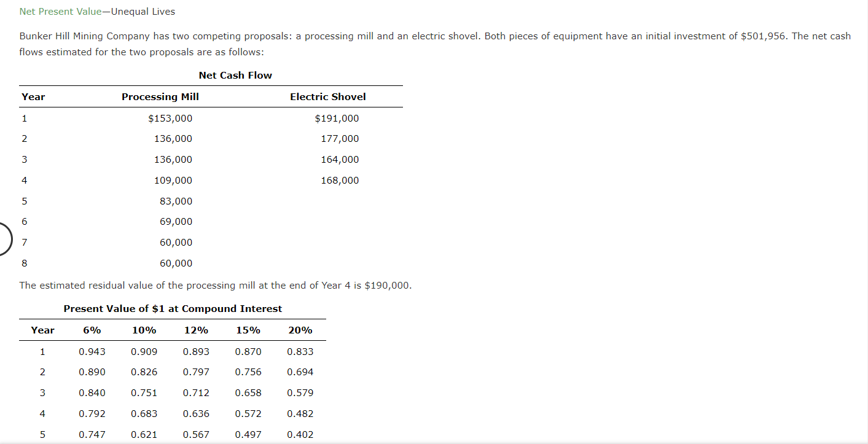
Task: Select the 0.694 factor cell
Action: point(300,372)
